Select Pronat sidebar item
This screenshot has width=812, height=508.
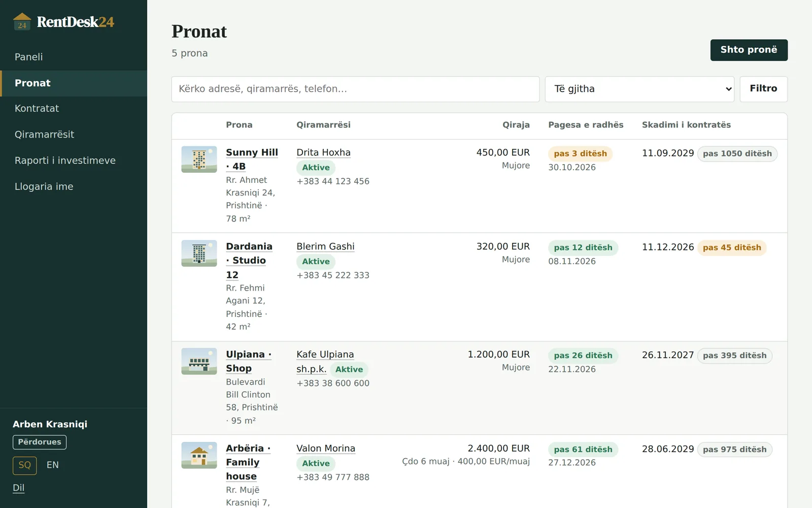[x=74, y=83]
